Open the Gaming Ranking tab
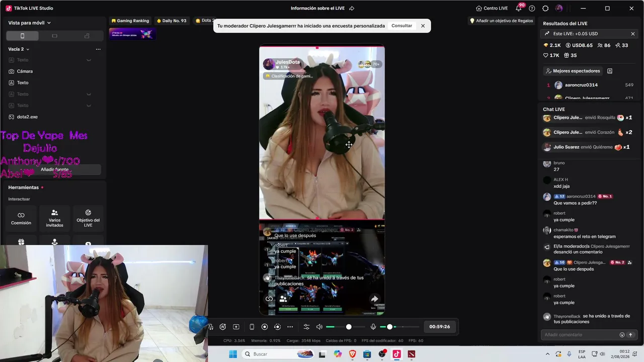644x362 pixels. click(130, 21)
